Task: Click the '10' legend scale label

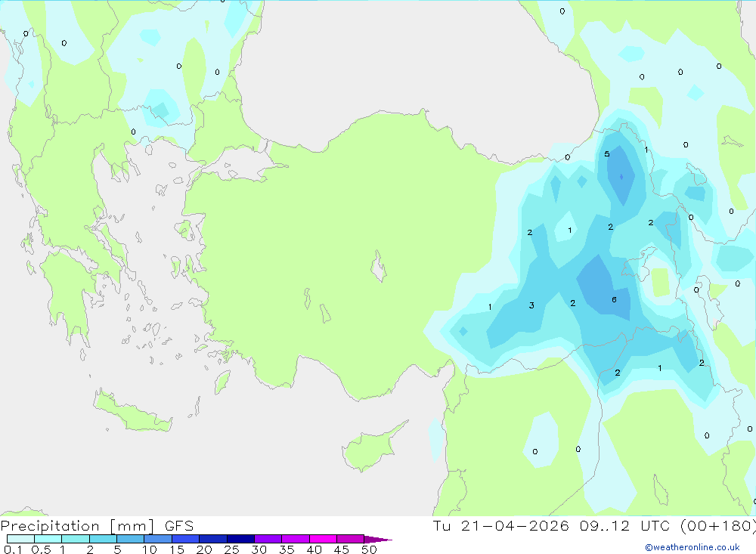Action: pyautogui.click(x=150, y=549)
